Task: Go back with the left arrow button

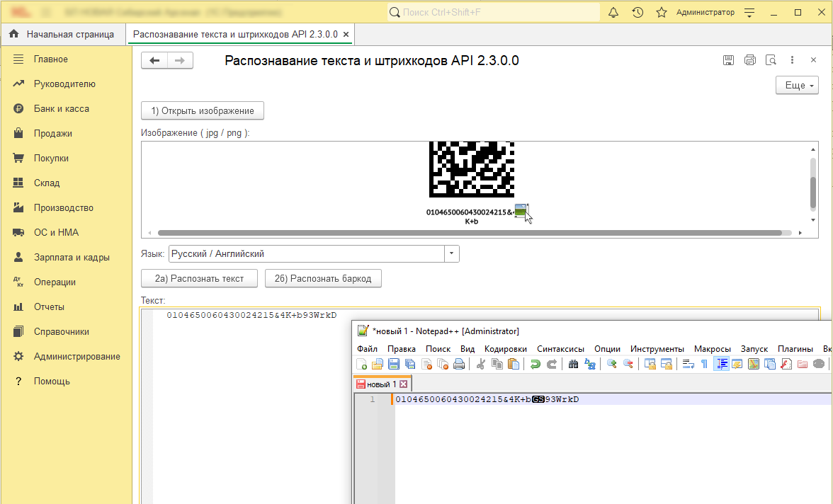Action: click(x=154, y=61)
